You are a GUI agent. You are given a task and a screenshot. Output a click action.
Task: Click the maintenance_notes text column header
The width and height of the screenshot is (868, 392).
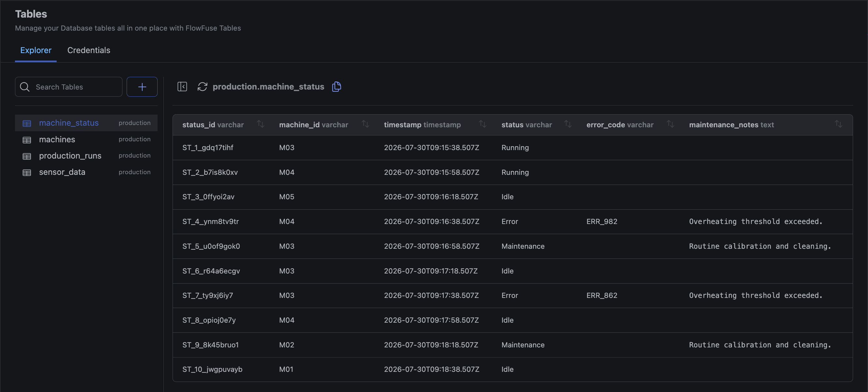coord(731,125)
